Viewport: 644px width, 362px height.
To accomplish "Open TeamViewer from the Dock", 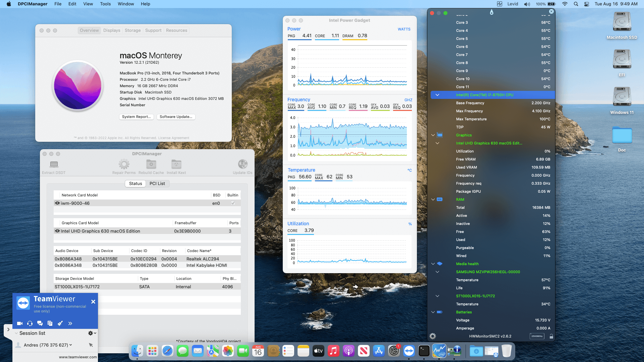I will [409, 351].
